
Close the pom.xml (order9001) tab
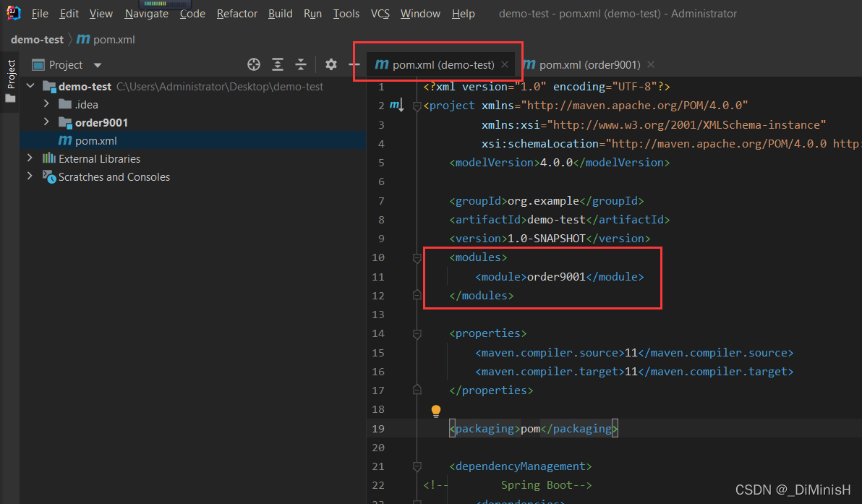click(651, 65)
